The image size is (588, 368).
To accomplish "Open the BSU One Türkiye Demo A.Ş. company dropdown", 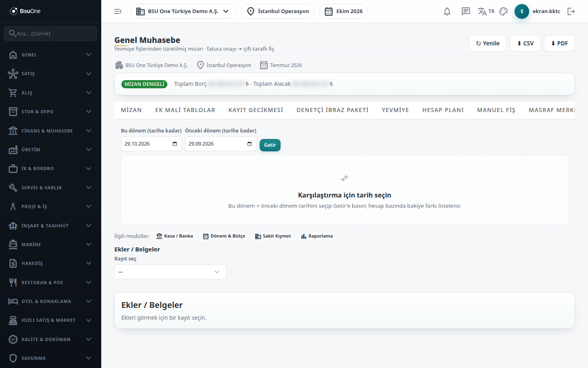I will point(183,11).
